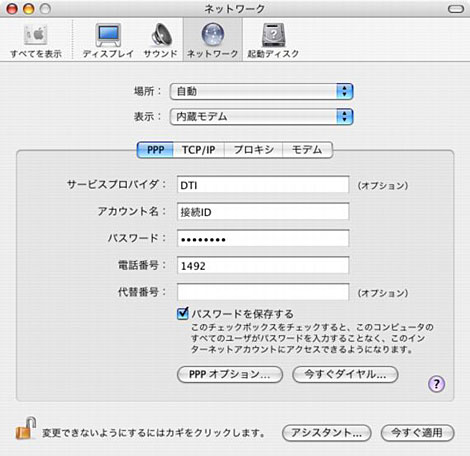Image resolution: width=470 pixels, height=456 pixels.
Task: Open the Sound (サウンド) preferences icon
Action: (x=160, y=41)
